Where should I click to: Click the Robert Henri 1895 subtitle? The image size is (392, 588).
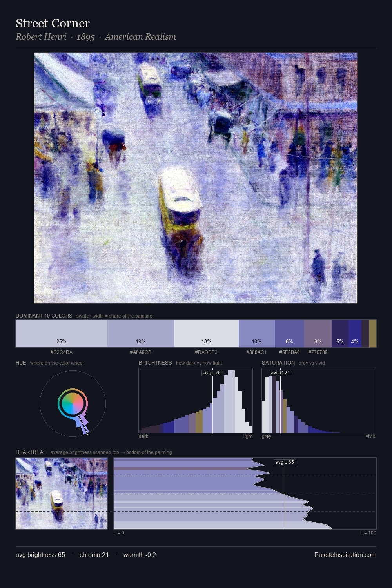tap(96, 37)
